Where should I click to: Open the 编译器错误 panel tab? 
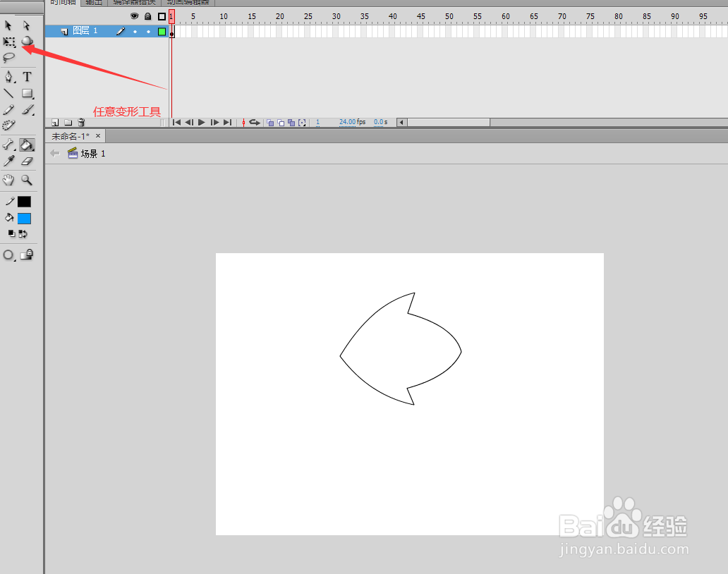134,2
